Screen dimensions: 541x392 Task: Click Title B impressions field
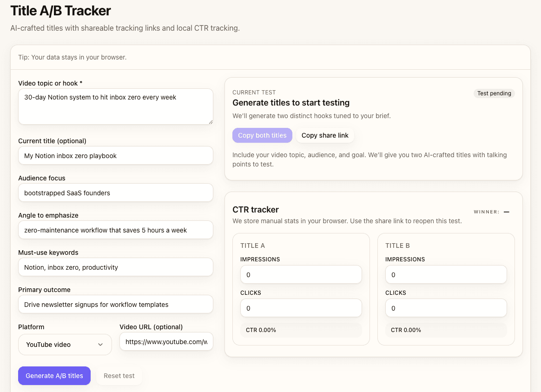pyautogui.click(x=446, y=274)
